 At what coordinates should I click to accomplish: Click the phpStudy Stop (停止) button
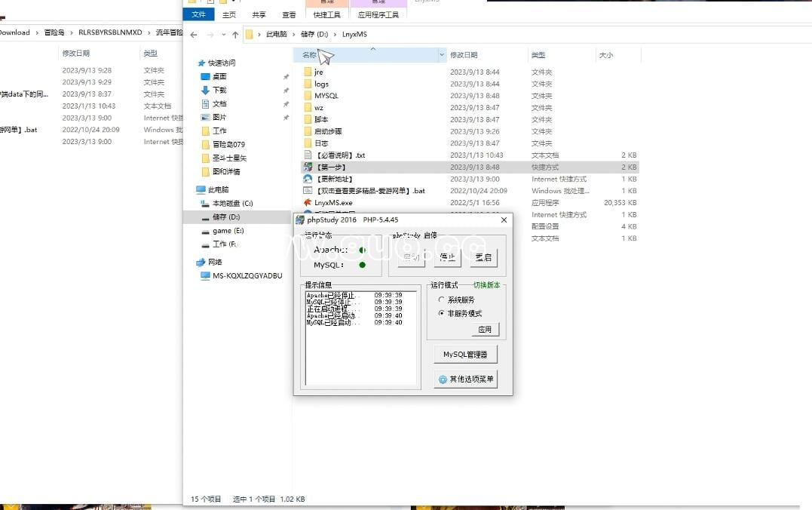(447, 257)
